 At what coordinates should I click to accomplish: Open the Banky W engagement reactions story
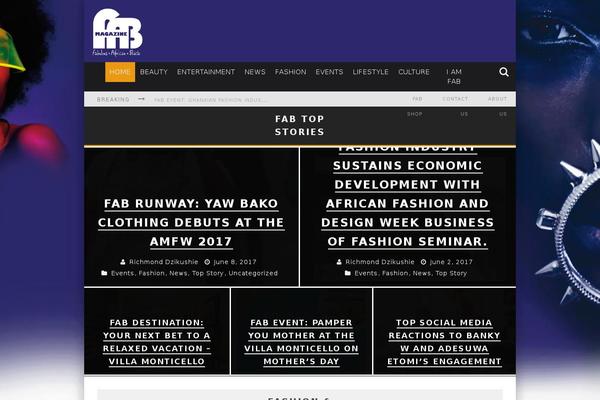coord(444,342)
